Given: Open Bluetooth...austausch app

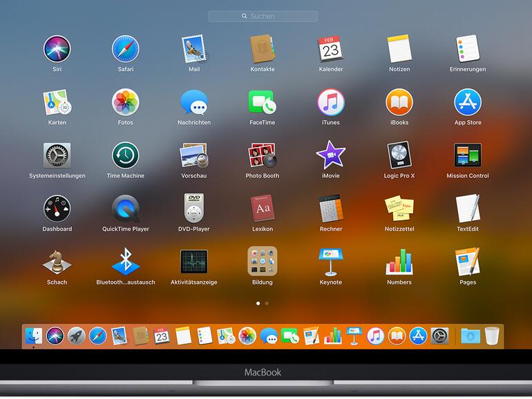Looking at the screenshot, I should click(x=126, y=262).
